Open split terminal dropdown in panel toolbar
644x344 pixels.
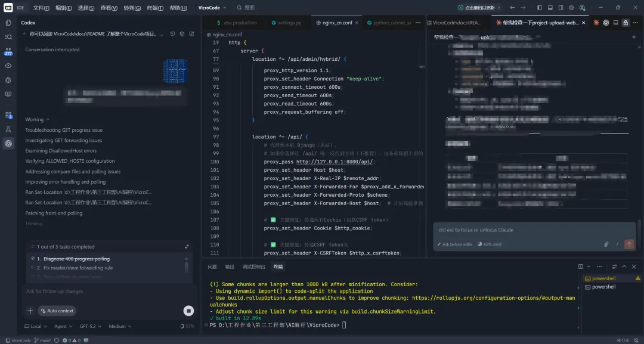589,267
